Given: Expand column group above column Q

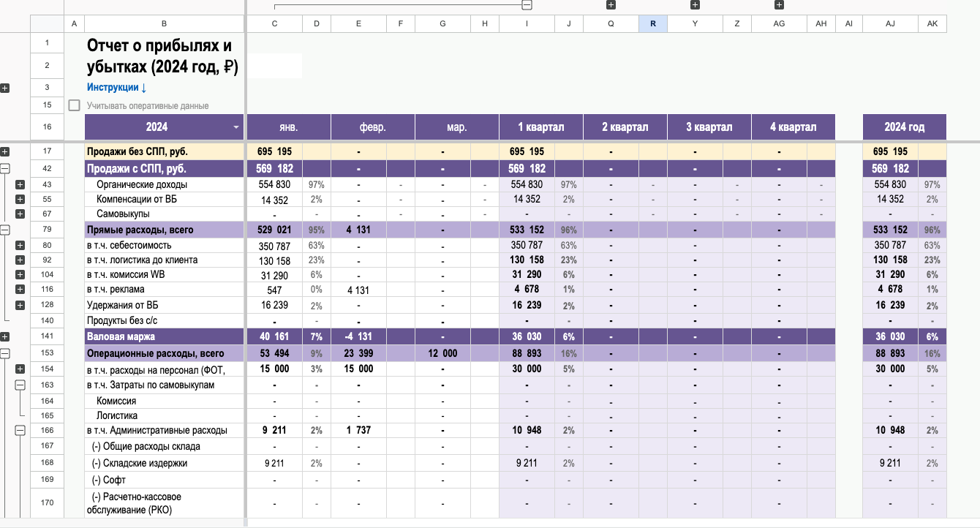Looking at the screenshot, I should click(611, 5).
